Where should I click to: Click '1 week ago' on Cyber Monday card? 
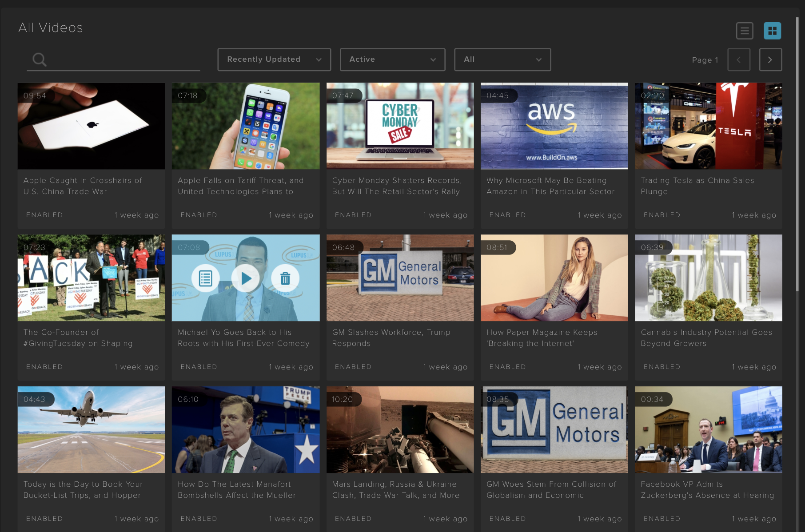pos(445,215)
